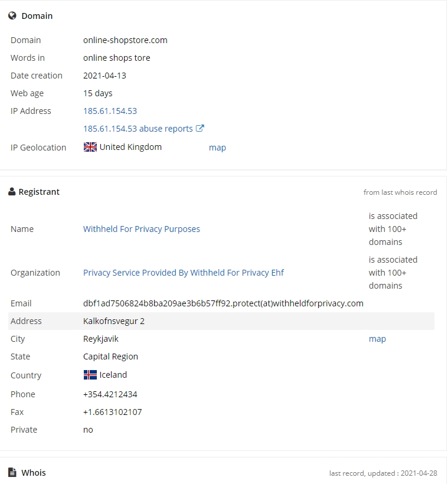Click the Registrant section heading
Viewport: 448px width, 484px height.
pos(39,192)
